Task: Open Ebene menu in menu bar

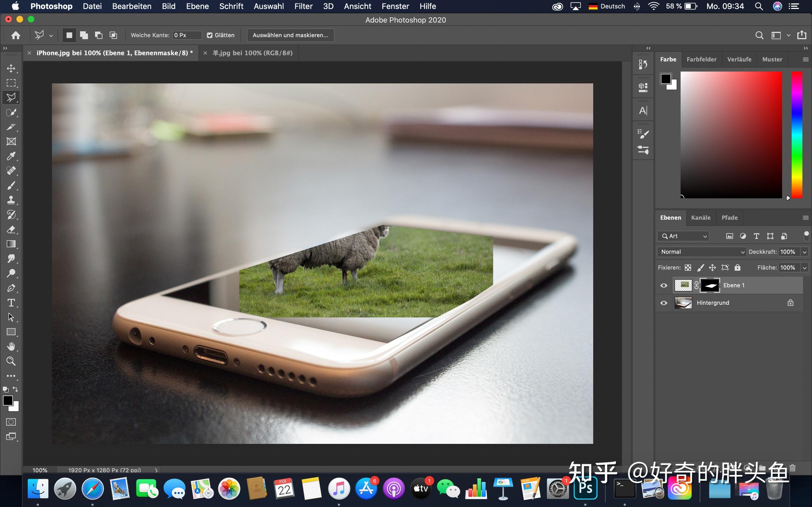Action: pos(198,6)
